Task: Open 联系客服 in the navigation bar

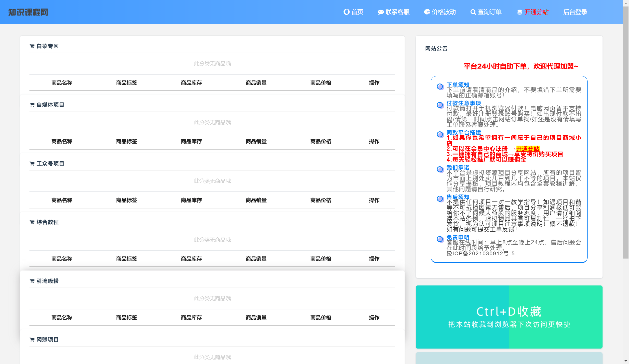Action: coord(394,12)
